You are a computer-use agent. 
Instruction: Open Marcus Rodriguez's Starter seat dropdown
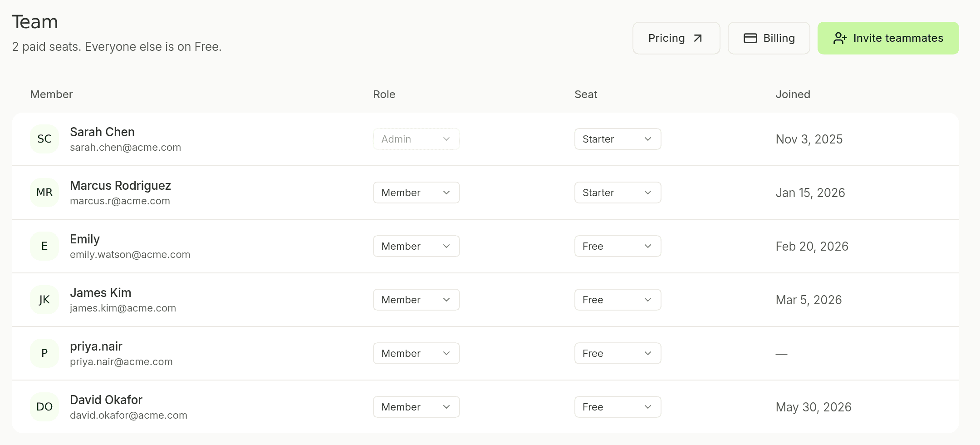click(x=618, y=193)
